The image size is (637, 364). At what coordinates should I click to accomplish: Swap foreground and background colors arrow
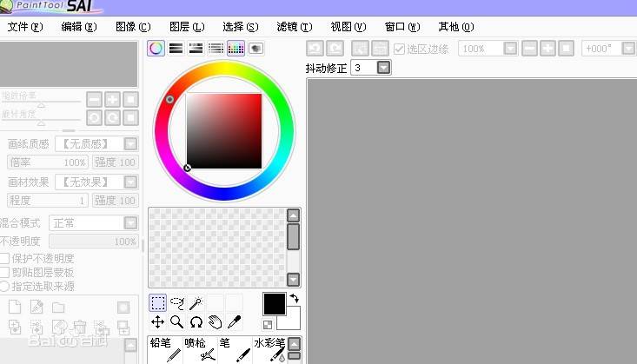[x=294, y=299]
